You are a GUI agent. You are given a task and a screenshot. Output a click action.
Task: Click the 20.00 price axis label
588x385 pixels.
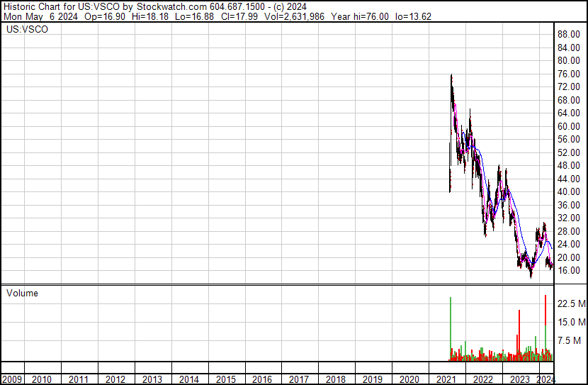(569, 258)
